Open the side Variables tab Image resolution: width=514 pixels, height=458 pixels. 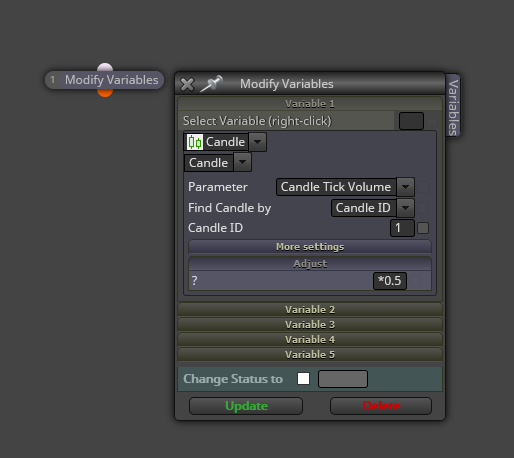[453, 106]
